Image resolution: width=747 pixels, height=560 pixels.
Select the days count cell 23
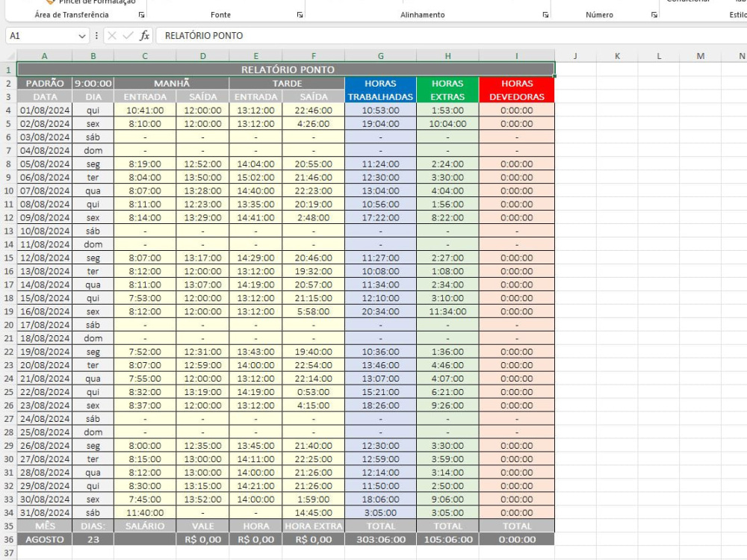93,540
